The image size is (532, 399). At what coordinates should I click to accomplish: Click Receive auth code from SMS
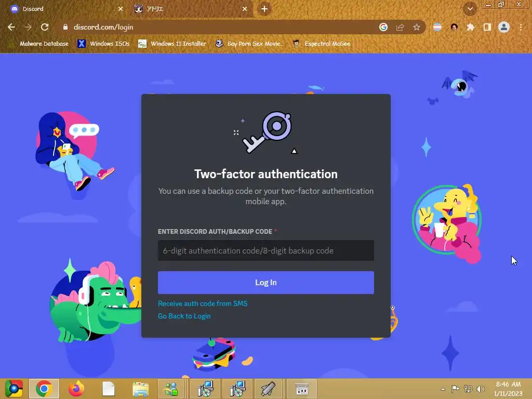203,303
